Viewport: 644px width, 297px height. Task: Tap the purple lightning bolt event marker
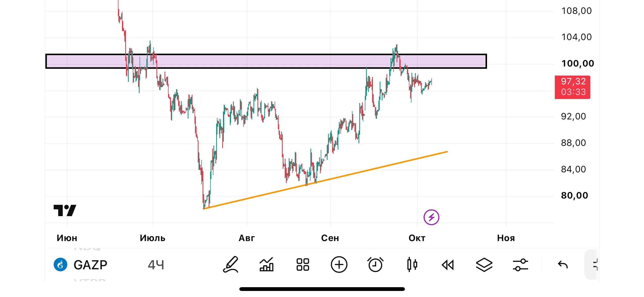pos(431,217)
